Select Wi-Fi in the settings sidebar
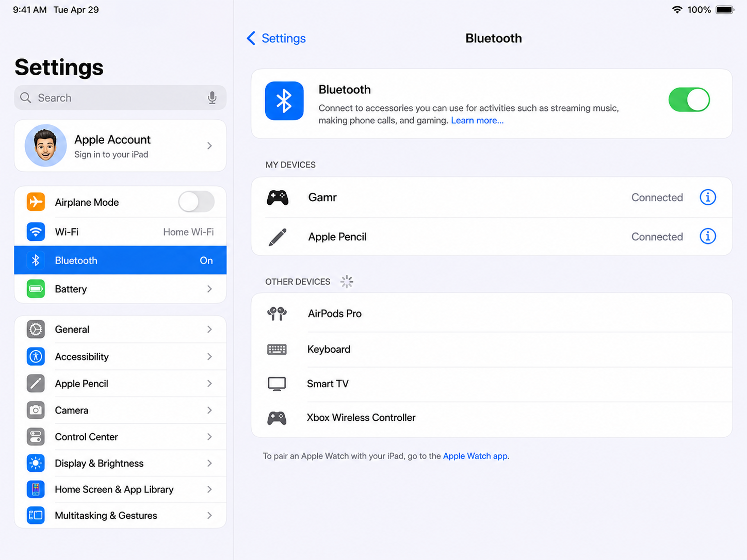 tap(120, 232)
